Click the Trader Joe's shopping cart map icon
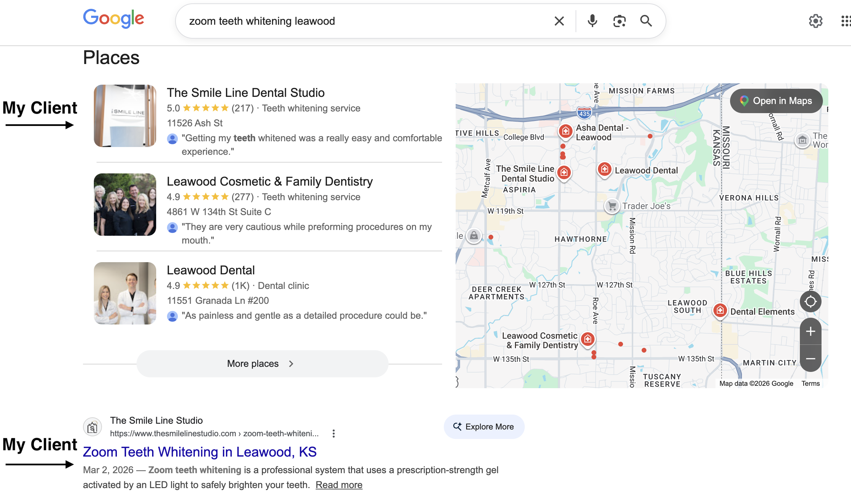 click(612, 206)
